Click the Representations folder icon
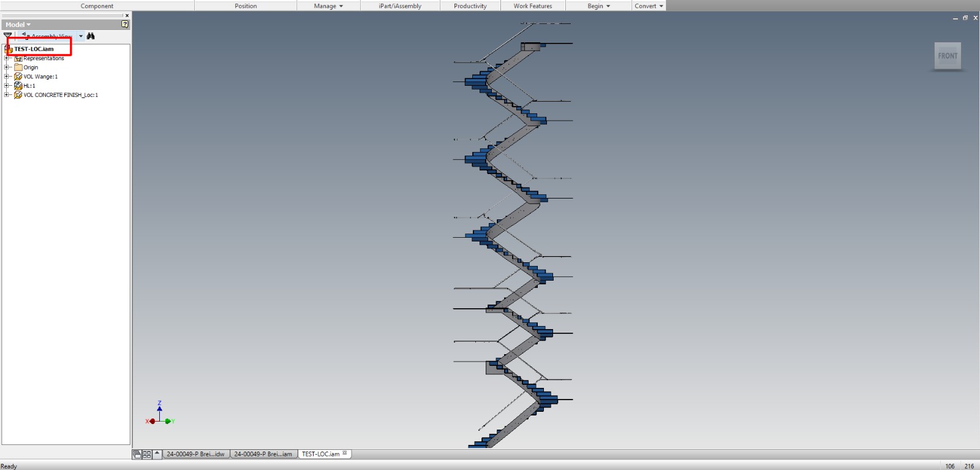Image resolution: width=980 pixels, height=470 pixels. click(x=18, y=58)
